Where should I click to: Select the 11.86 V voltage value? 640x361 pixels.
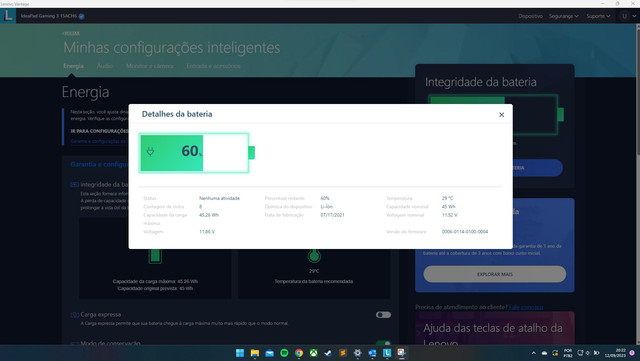coord(207,232)
